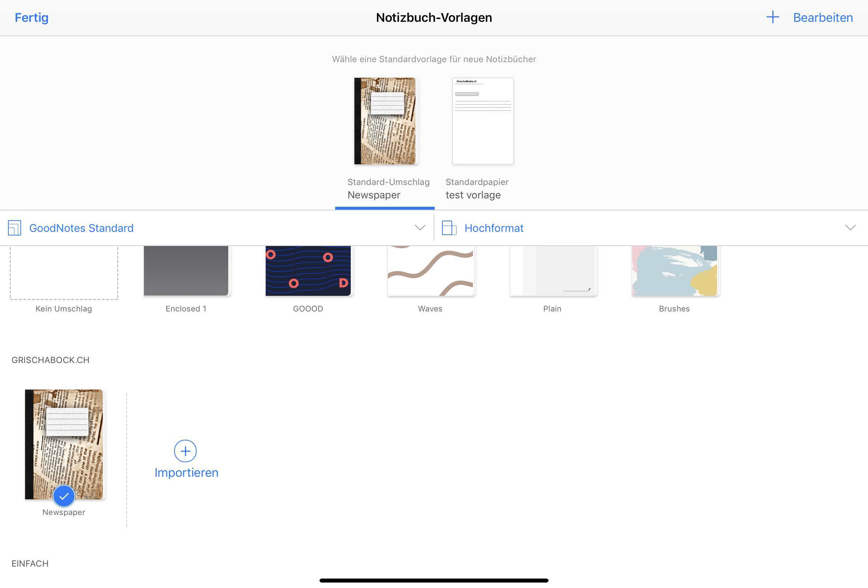
Task: Select the Plain cover template
Action: (x=552, y=271)
